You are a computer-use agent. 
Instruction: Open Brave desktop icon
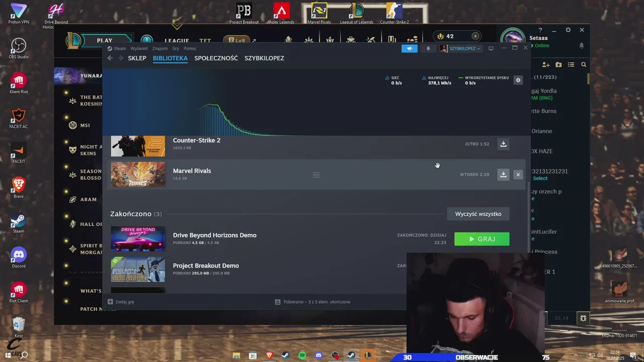[19, 189]
